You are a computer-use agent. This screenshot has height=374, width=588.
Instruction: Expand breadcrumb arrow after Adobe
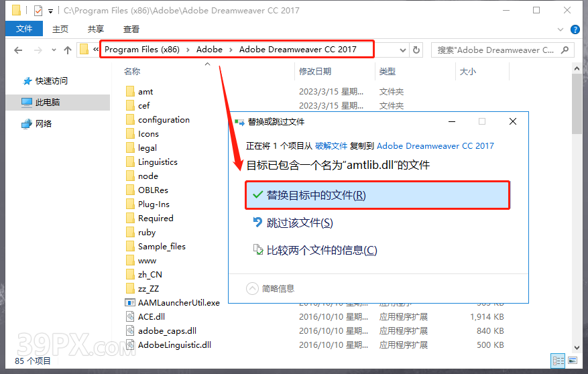point(231,50)
